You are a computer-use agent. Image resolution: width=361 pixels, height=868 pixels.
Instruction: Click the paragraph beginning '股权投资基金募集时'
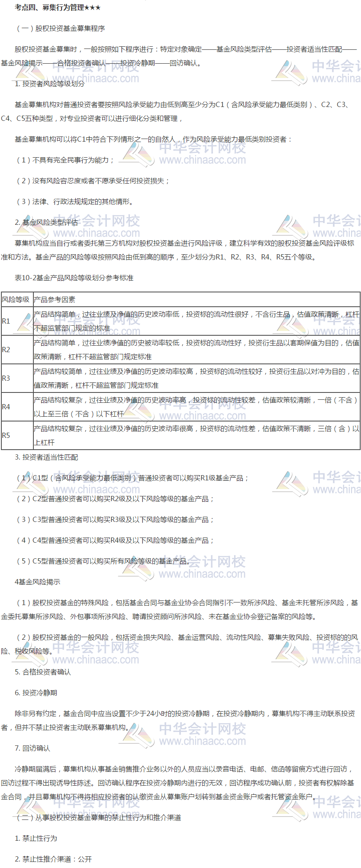179,56
